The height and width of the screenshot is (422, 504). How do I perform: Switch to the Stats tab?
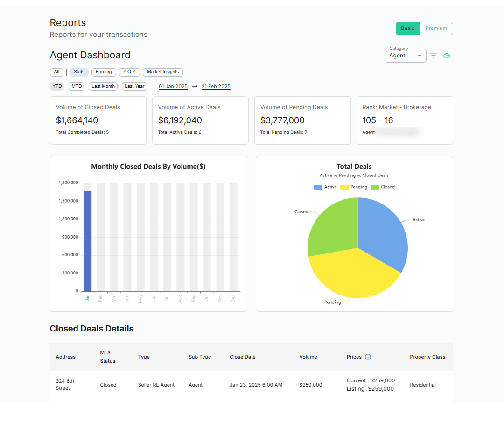78,72
